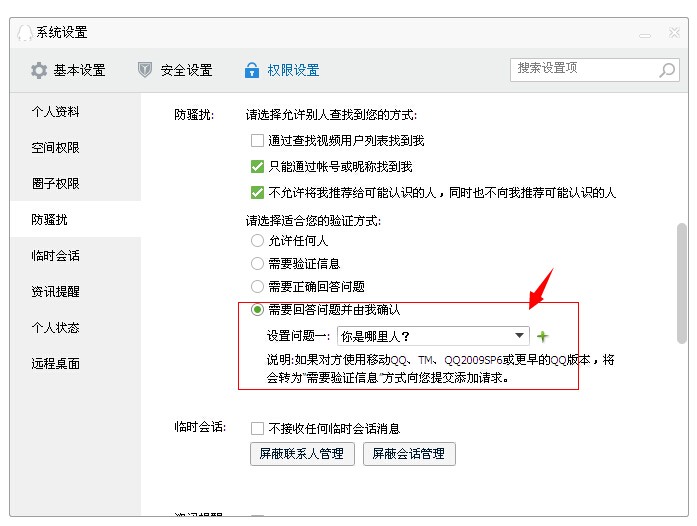Click the lock icon for 权限设置
This screenshot has width=697, height=526.
(x=252, y=70)
